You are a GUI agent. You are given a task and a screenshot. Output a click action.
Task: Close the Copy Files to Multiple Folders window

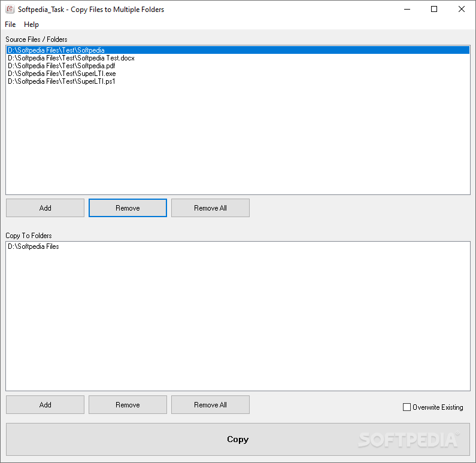[x=462, y=10]
